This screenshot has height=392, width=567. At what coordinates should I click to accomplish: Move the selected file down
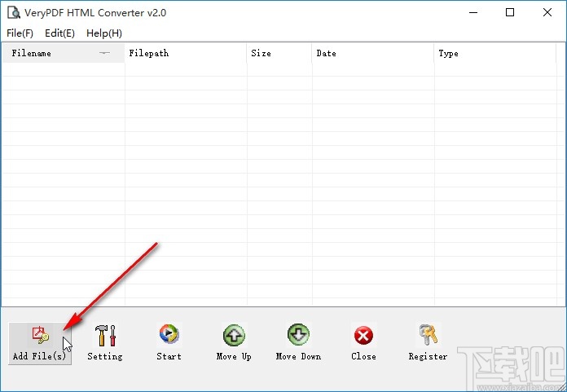coord(298,343)
